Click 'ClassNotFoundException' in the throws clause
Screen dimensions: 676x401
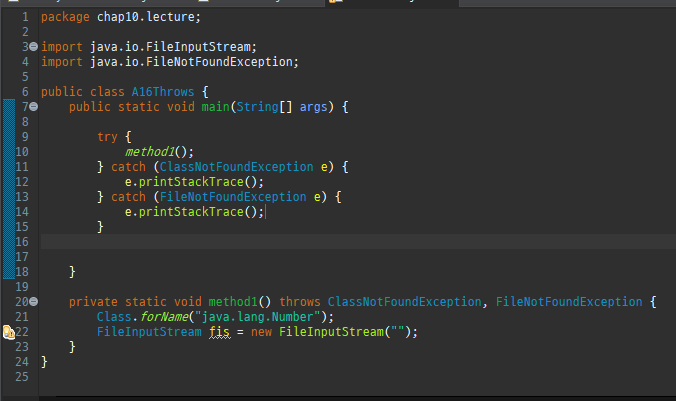pos(405,302)
